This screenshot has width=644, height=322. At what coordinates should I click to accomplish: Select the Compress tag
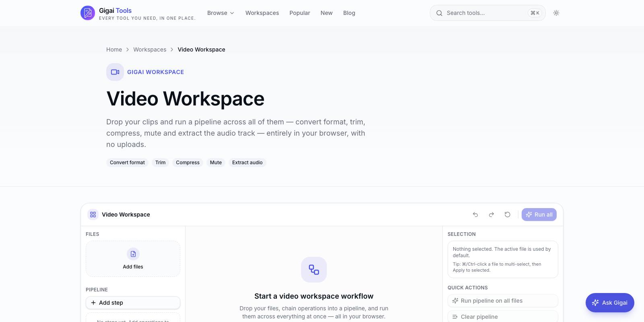188,163
